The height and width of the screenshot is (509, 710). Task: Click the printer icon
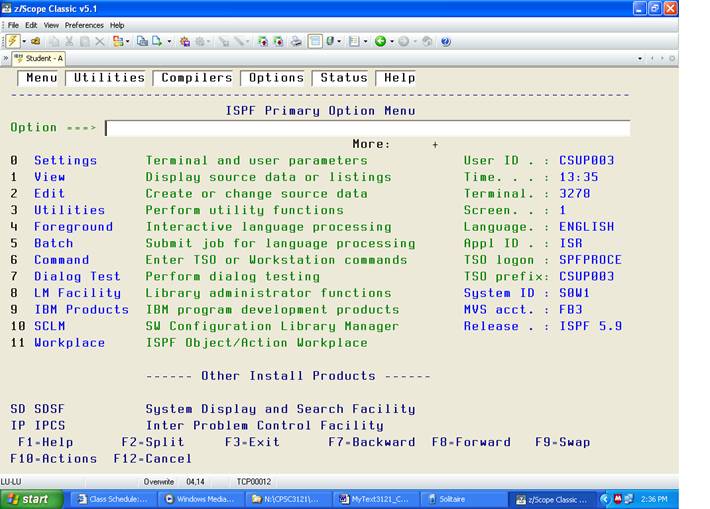[296, 42]
